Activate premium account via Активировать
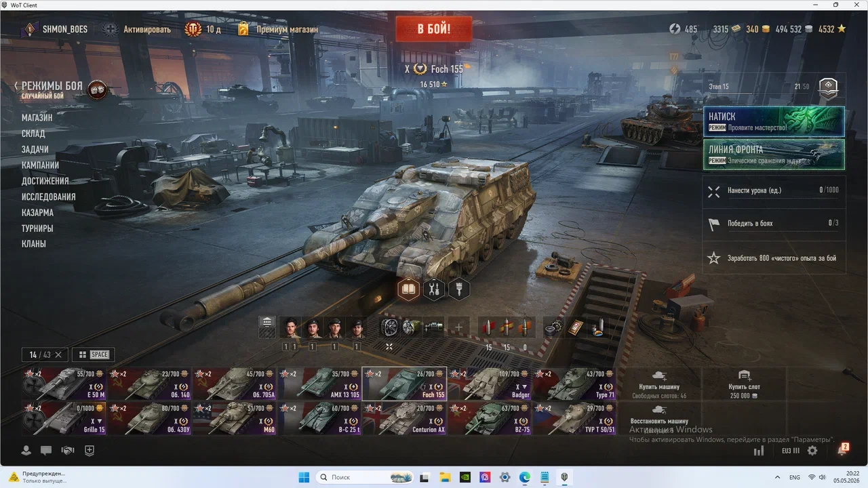 [x=137, y=29]
